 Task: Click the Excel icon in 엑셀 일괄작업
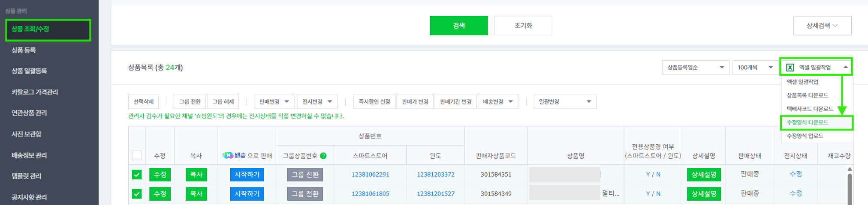[790, 68]
